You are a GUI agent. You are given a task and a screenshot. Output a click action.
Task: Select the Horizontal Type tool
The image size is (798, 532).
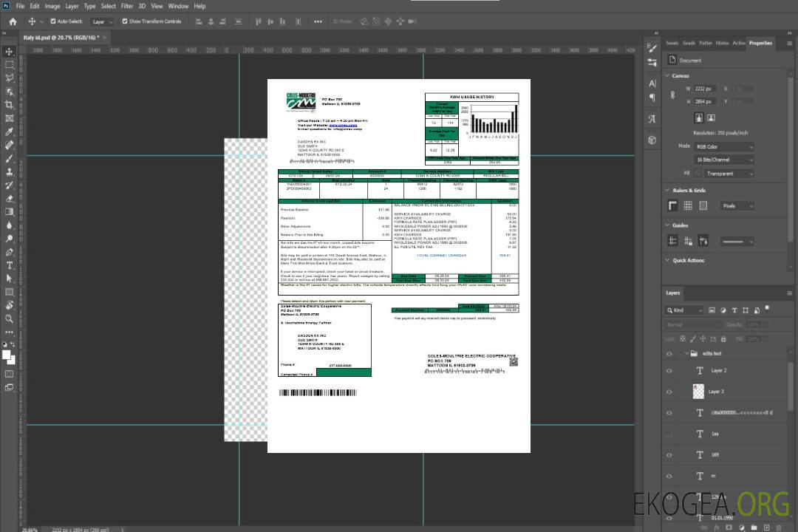(9, 265)
